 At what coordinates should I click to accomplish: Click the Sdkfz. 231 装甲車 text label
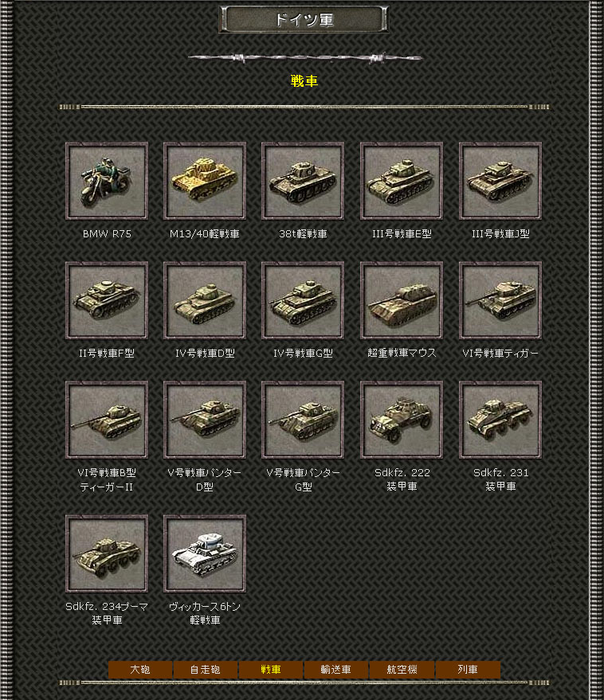500,479
